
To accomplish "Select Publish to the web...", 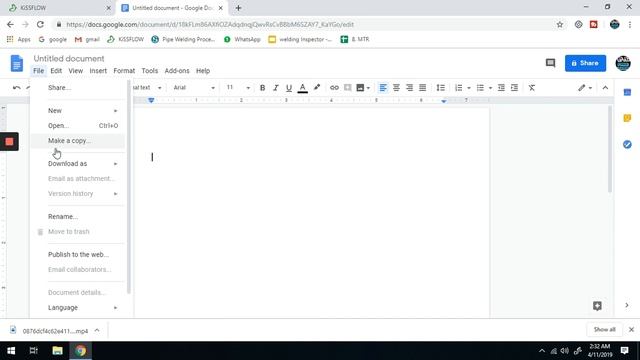I will click(x=78, y=255).
